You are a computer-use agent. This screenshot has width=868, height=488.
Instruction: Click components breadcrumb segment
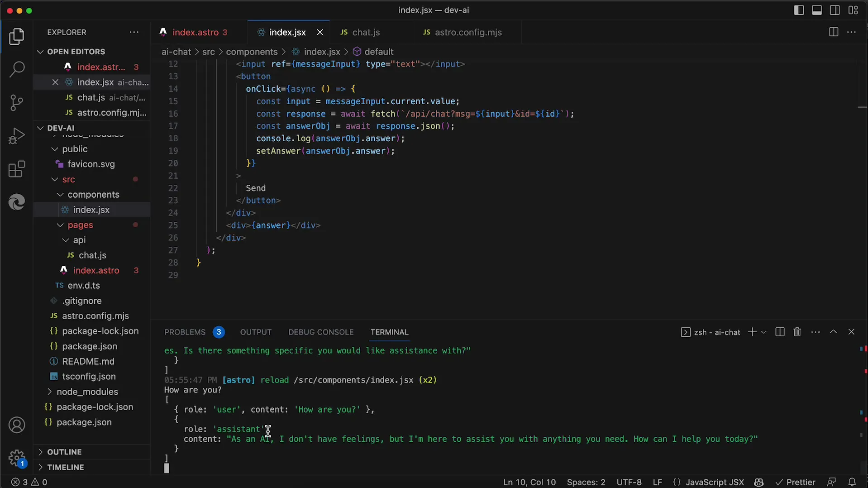point(252,52)
